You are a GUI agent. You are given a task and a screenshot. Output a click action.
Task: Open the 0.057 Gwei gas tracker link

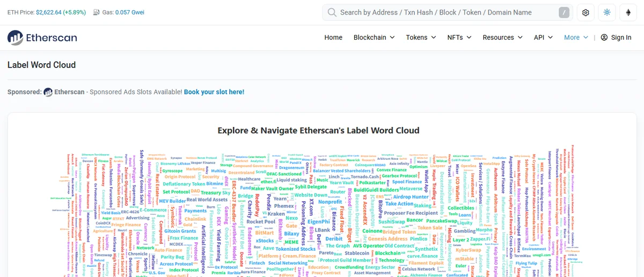129,12
